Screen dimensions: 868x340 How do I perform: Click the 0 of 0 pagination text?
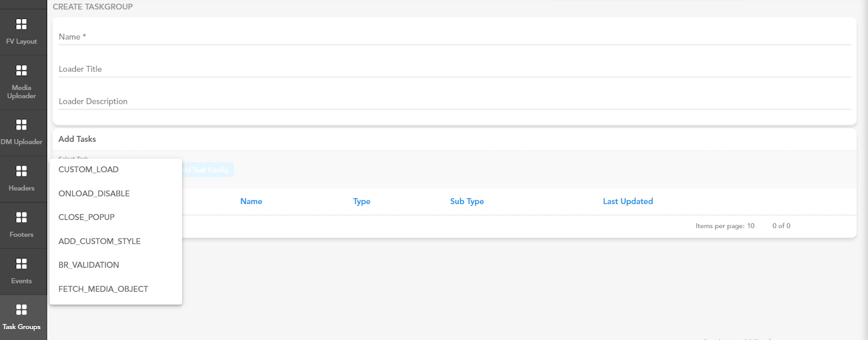781,226
